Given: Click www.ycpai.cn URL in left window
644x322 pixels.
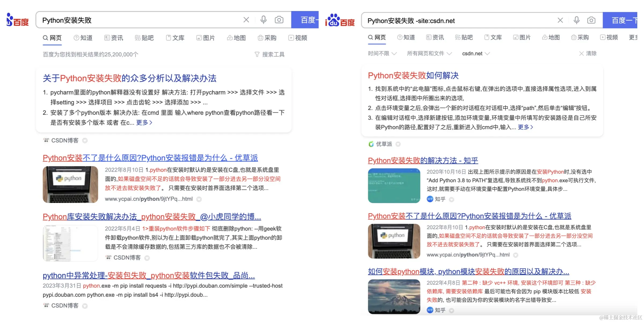Looking at the screenshot, I should pyautogui.click(x=149, y=199).
